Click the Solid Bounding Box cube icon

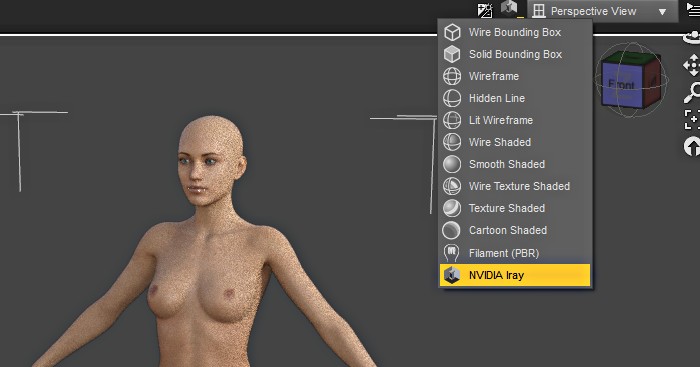(452, 54)
